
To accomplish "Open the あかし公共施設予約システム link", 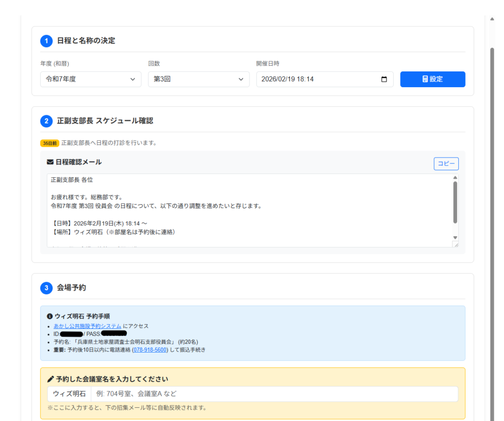I will (87, 326).
